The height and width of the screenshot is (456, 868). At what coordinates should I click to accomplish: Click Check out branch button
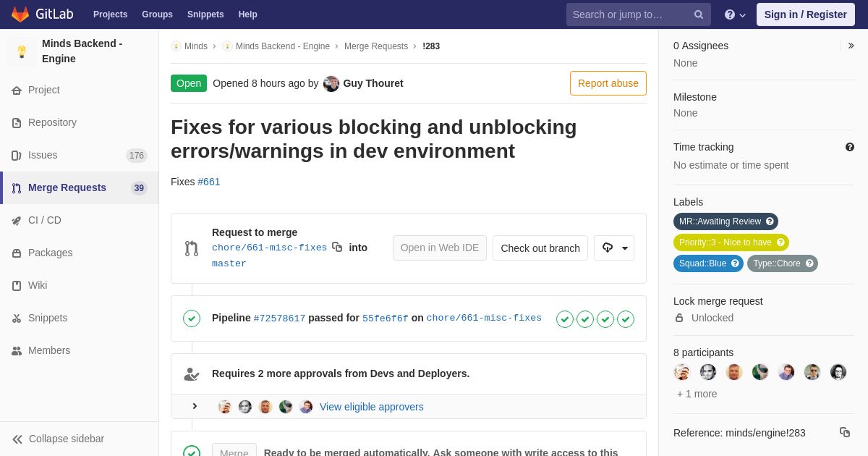540,248
